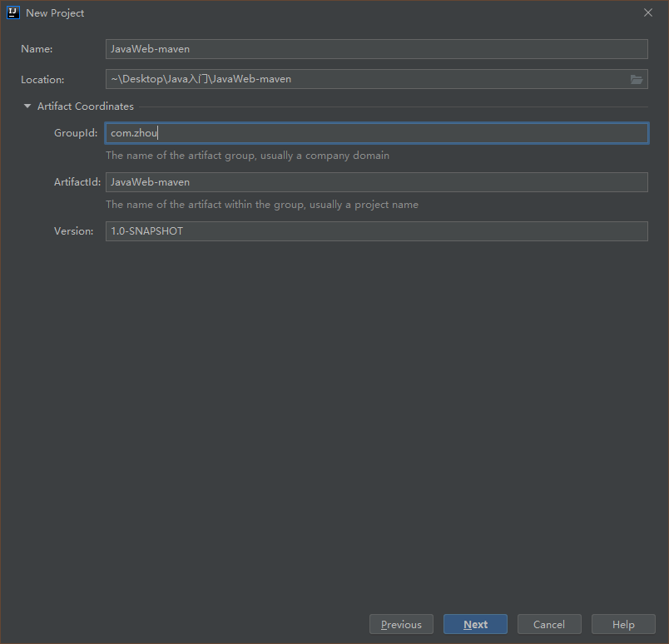Open Help for this dialog

(x=623, y=625)
